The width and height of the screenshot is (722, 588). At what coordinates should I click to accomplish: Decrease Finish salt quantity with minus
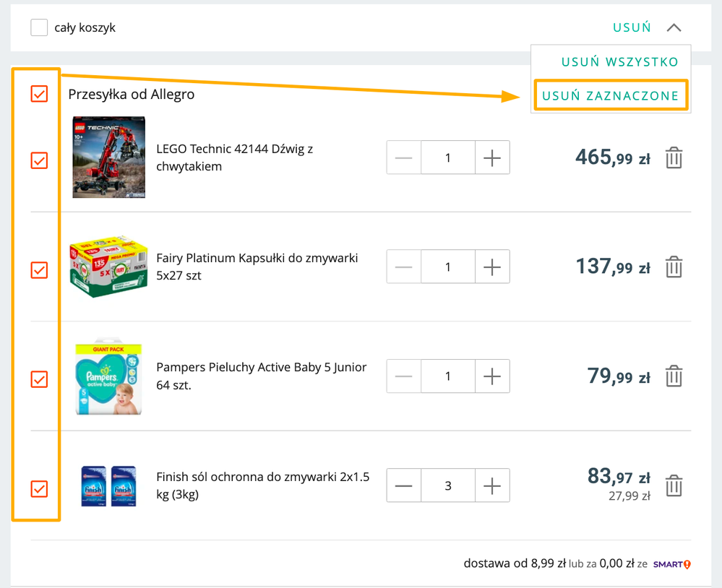(x=404, y=485)
